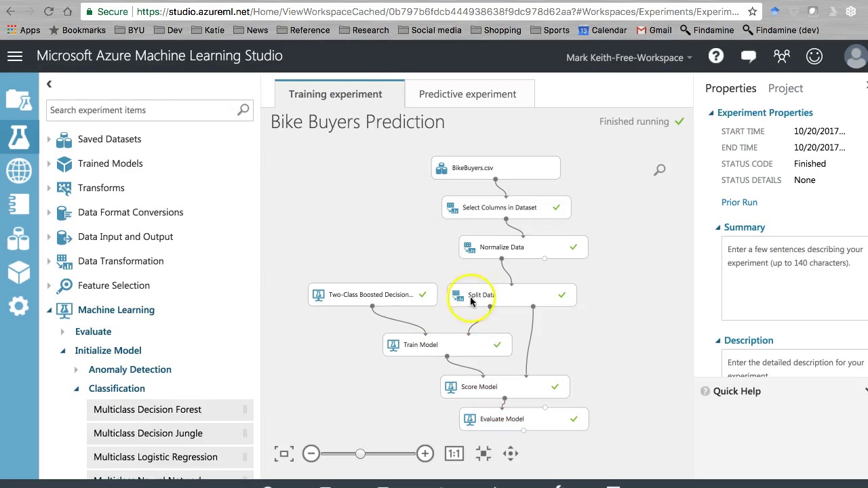Select the Multiclass Decision Forest item

[147, 409]
